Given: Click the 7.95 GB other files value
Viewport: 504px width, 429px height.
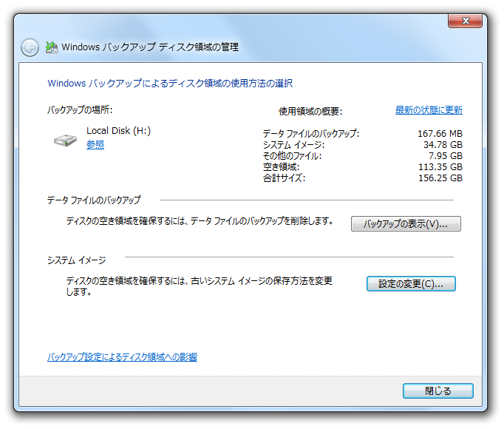Looking at the screenshot, I should point(445,156).
